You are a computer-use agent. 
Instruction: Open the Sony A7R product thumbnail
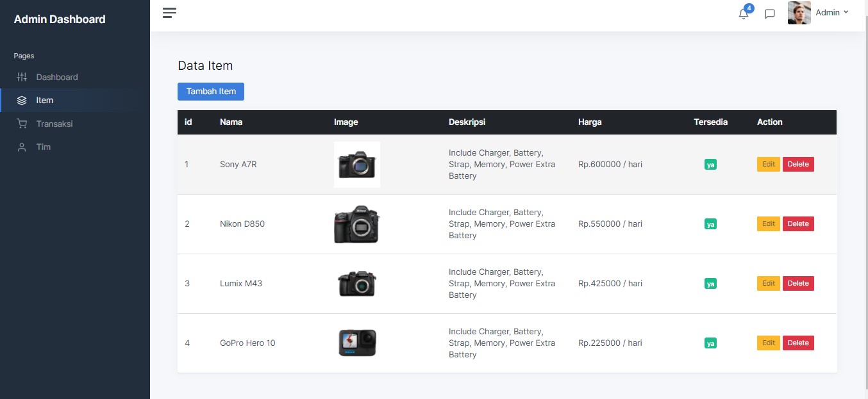click(x=356, y=164)
